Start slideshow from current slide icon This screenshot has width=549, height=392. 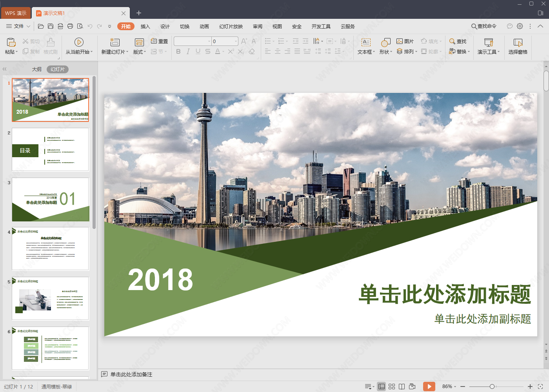pos(79,42)
